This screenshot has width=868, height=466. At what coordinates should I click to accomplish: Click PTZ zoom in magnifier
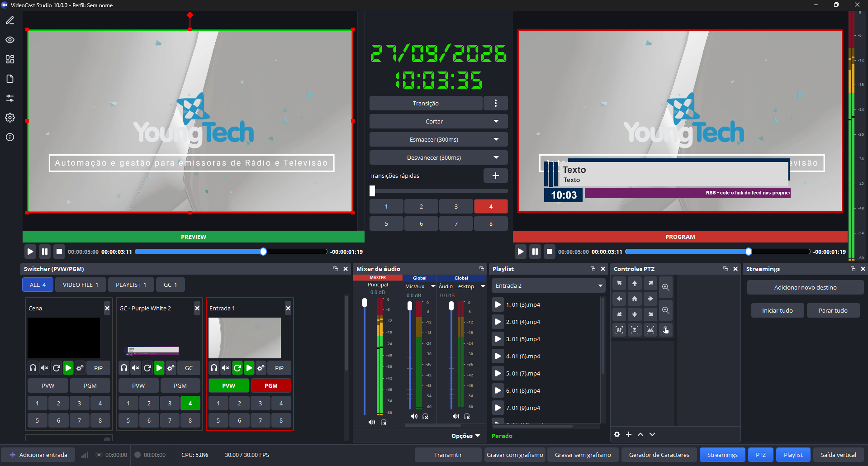click(665, 287)
